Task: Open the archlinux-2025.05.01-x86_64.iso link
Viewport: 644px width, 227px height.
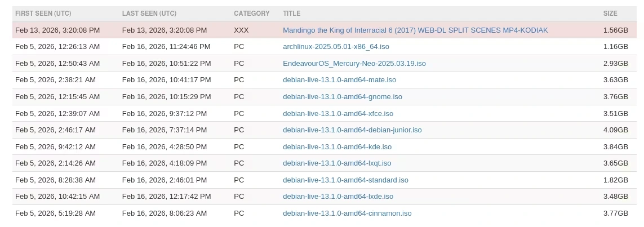Action: point(336,47)
